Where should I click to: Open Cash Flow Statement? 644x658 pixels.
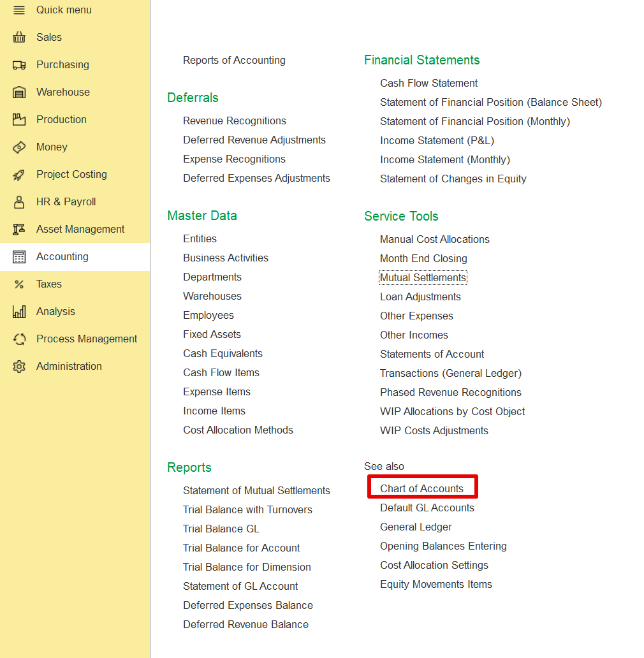coord(428,83)
